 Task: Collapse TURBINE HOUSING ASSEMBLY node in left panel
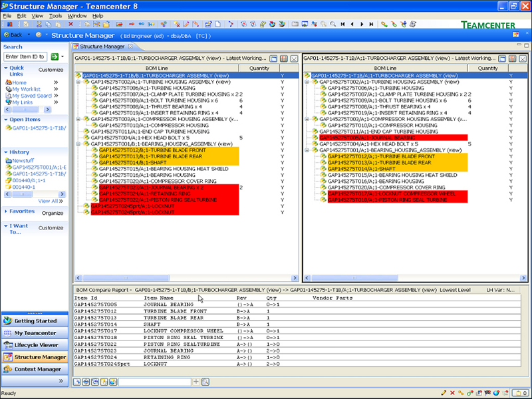(78, 82)
